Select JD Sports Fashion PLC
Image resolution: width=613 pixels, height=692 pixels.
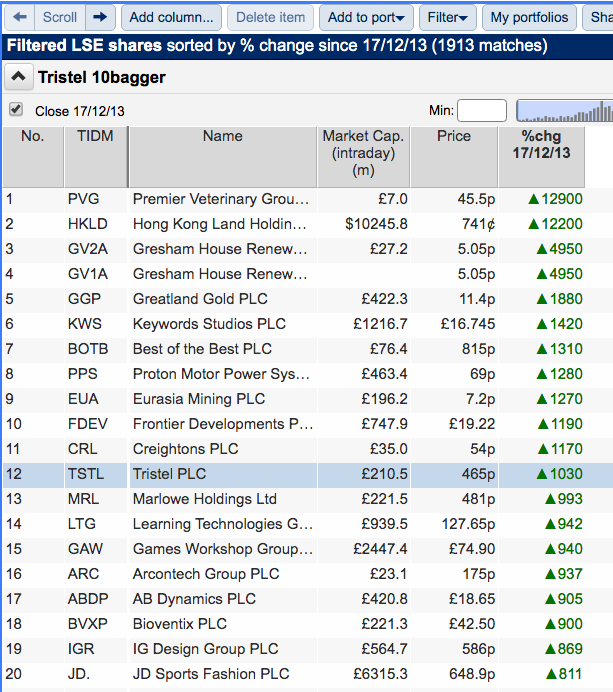211,674
